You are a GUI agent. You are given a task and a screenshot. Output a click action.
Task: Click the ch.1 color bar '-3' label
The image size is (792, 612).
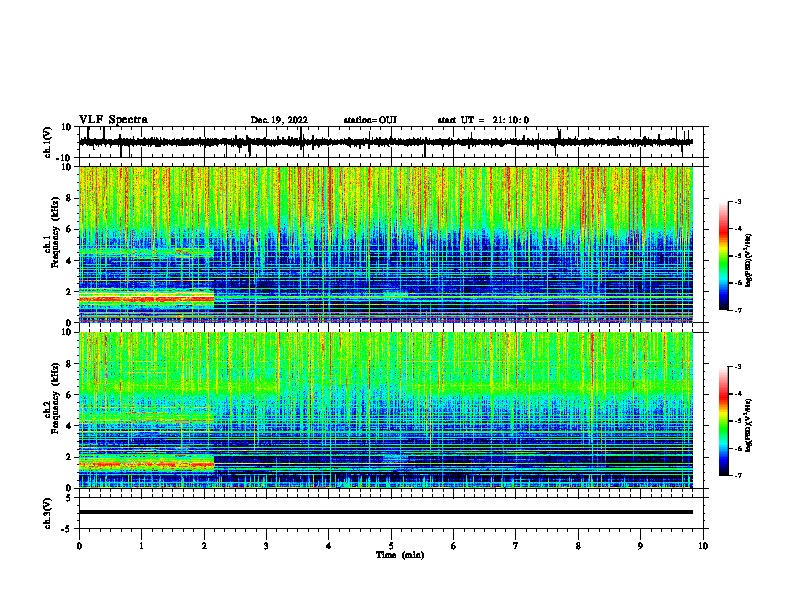coord(737,201)
